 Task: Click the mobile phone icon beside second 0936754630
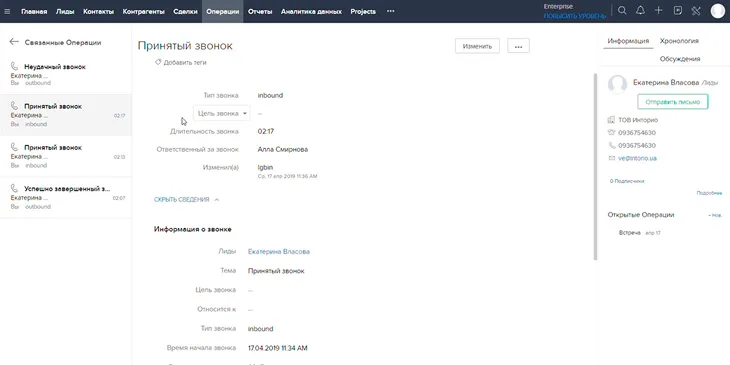(612, 145)
